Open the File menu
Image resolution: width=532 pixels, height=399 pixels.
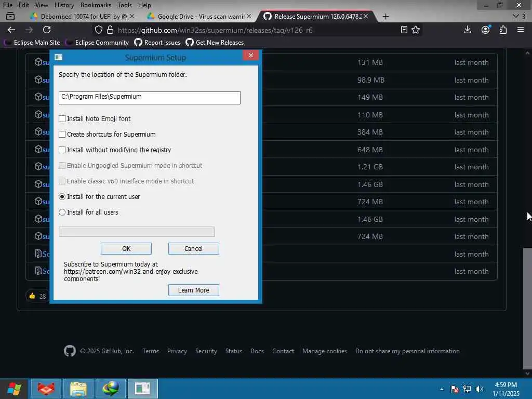click(7, 5)
